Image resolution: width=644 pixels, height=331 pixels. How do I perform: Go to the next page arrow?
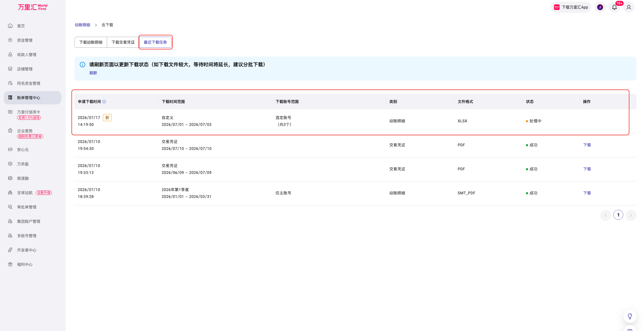pyautogui.click(x=631, y=215)
